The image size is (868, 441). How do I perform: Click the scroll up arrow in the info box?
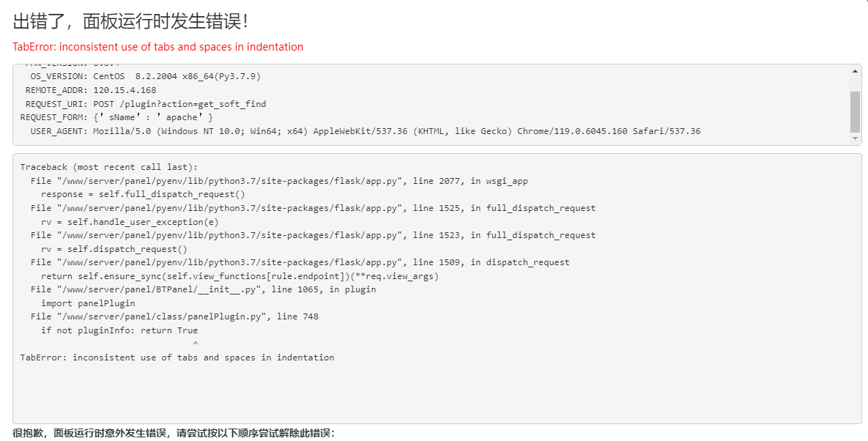point(856,71)
